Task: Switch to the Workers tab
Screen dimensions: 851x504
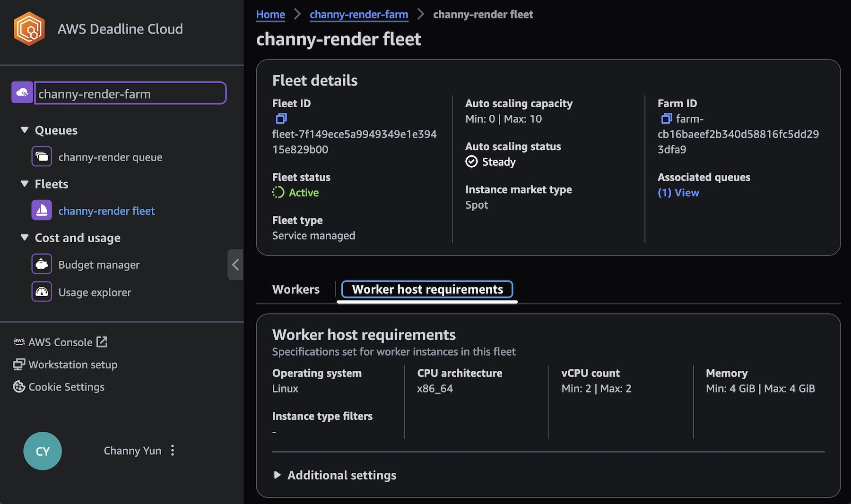Action: coord(296,289)
